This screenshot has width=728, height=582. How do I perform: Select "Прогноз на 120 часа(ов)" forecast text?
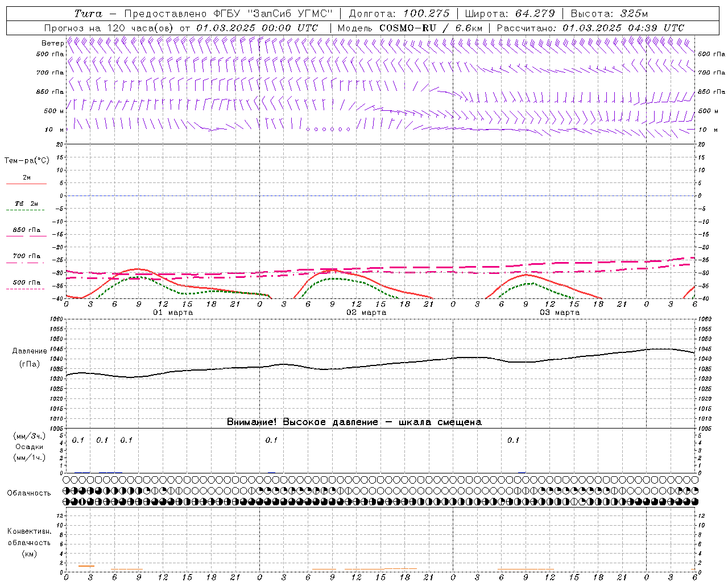click(x=110, y=28)
